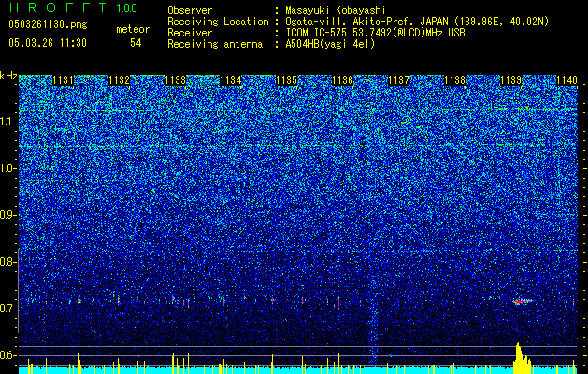The image size is (588, 374).
Task: Click the 1131 time marker
Action: point(63,80)
